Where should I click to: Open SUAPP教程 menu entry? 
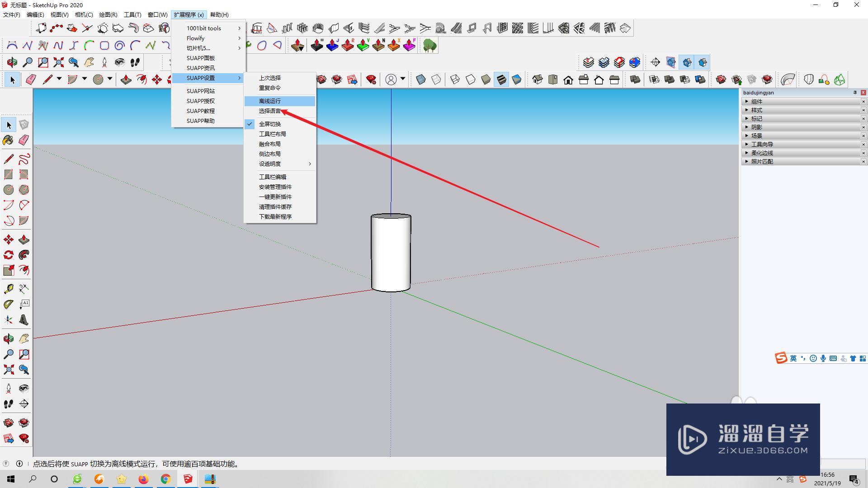point(208,111)
